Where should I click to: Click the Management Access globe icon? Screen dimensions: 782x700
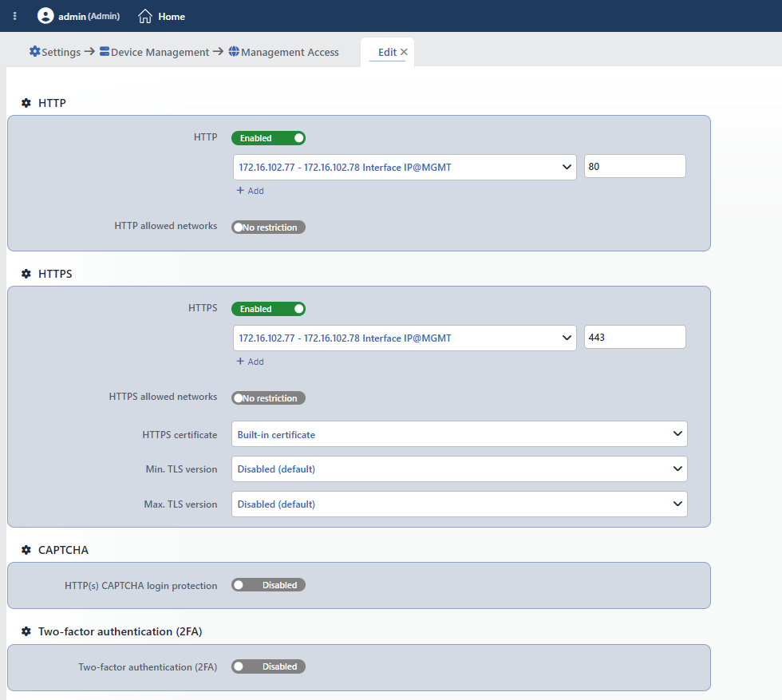pos(234,51)
